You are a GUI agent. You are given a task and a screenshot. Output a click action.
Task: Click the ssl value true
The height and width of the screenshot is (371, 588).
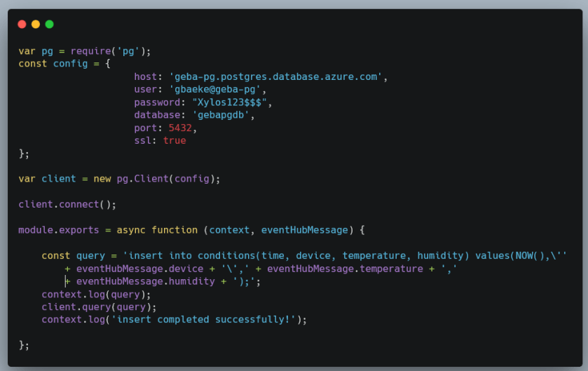point(175,141)
